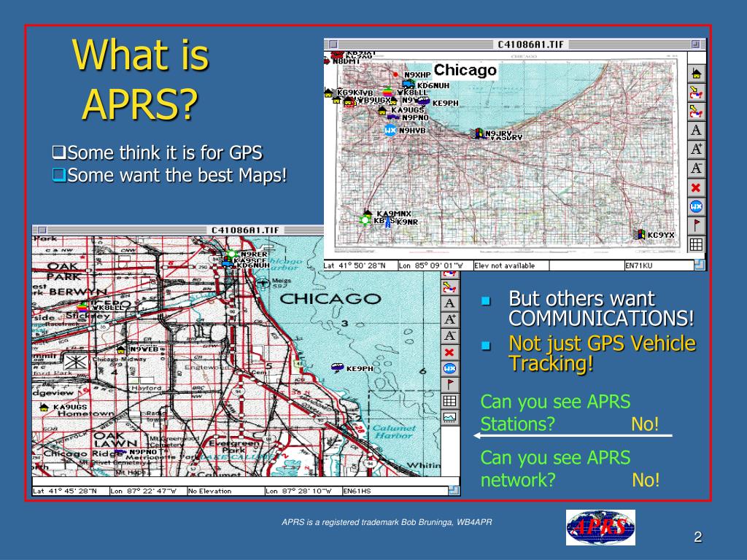Click the N9PNO vehicle icon on lower map
The height and width of the screenshot is (560, 747).
point(120,451)
